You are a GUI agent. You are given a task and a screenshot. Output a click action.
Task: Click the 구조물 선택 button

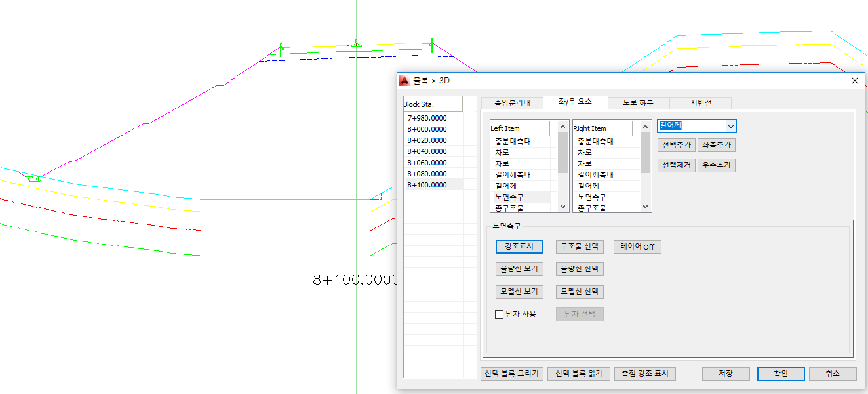[579, 247]
